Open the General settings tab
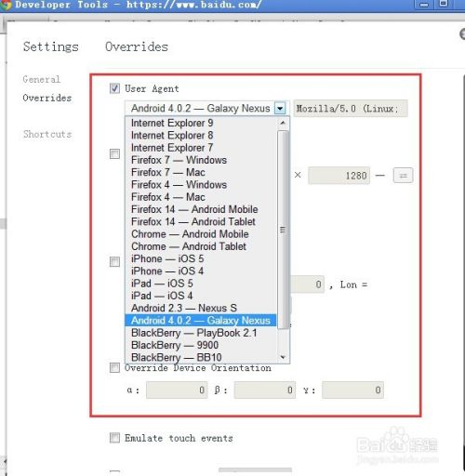The height and width of the screenshot is (476, 465). (42, 79)
